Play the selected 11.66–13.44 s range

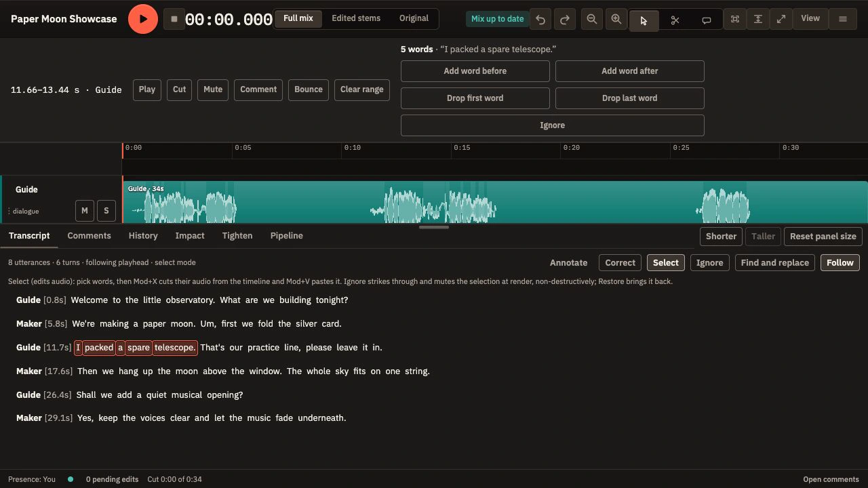147,89
